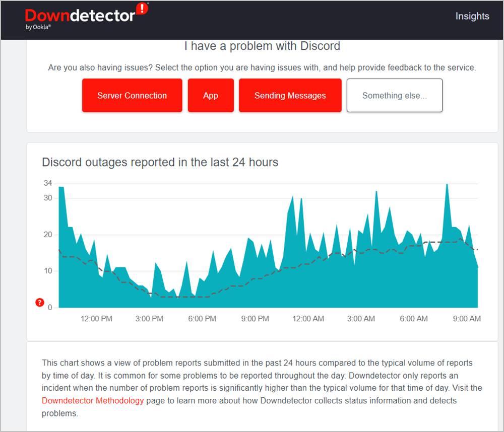This screenshot has height=432, width=504.
Task: Click the 34 value on y-axis
Action: pos(48,183)
